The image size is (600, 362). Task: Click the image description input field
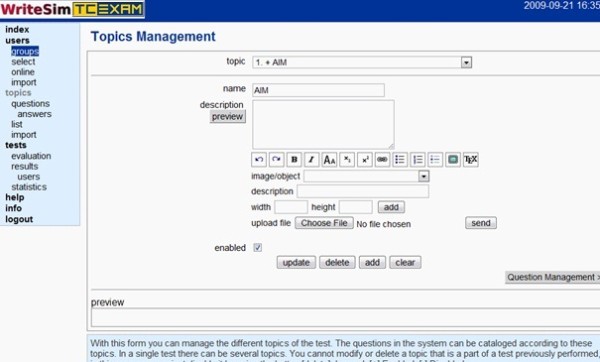coord(363,191)
